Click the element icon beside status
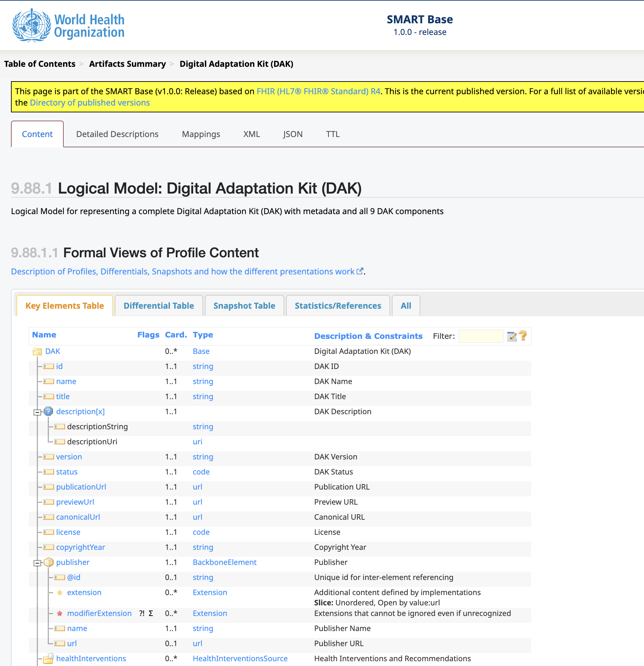644x666 pixels. click(49, 472)
